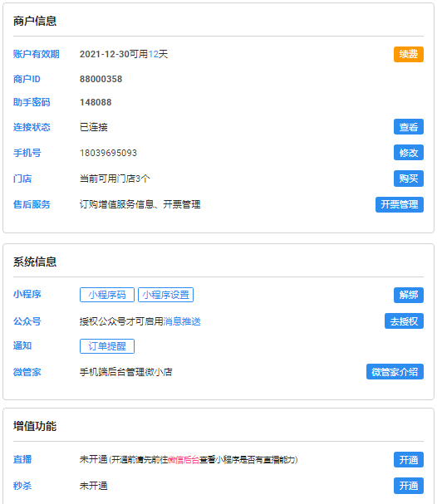Viewport: 437px width, 504px height.
Task: Click 解绑 to unbind mini program
Action: [x=409, y=295]
